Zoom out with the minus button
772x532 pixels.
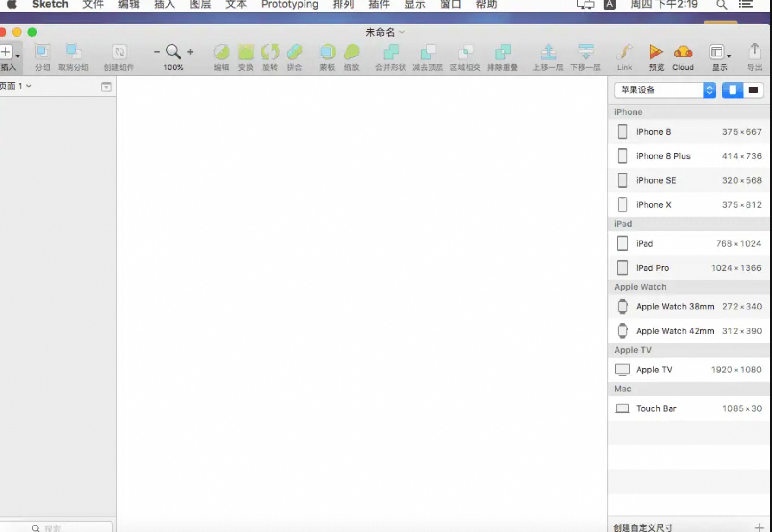[x=156, y=52]
